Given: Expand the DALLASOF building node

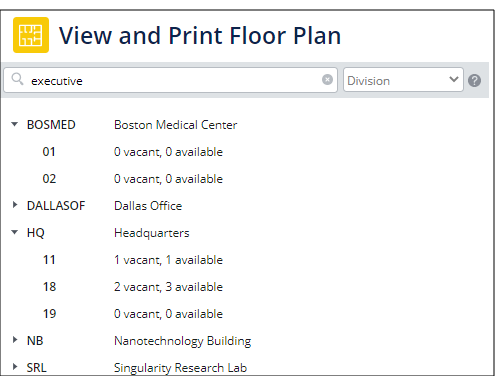Looking at the screenshot, I should 15,205.
